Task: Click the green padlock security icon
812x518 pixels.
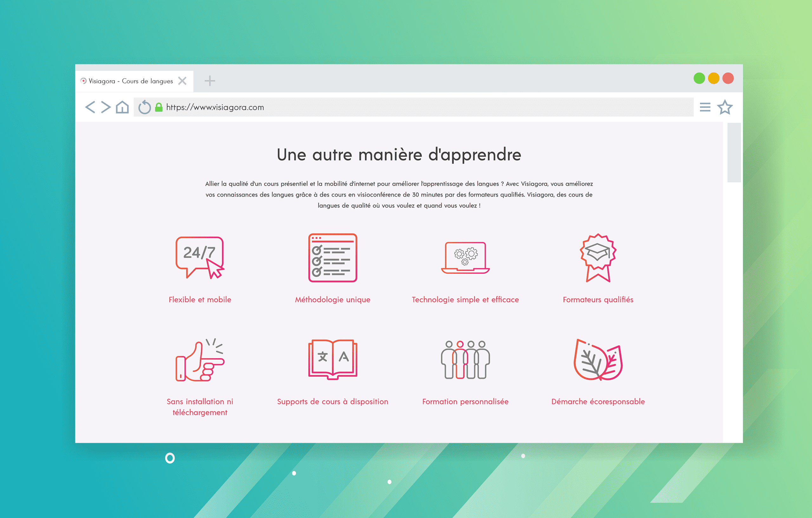Action: 159,107
